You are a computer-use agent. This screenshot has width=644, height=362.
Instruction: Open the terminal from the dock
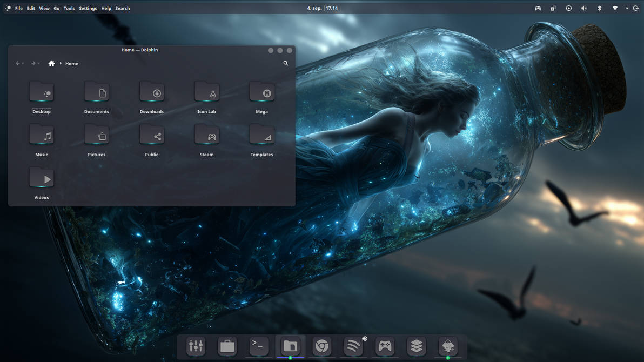click(258, 347)
